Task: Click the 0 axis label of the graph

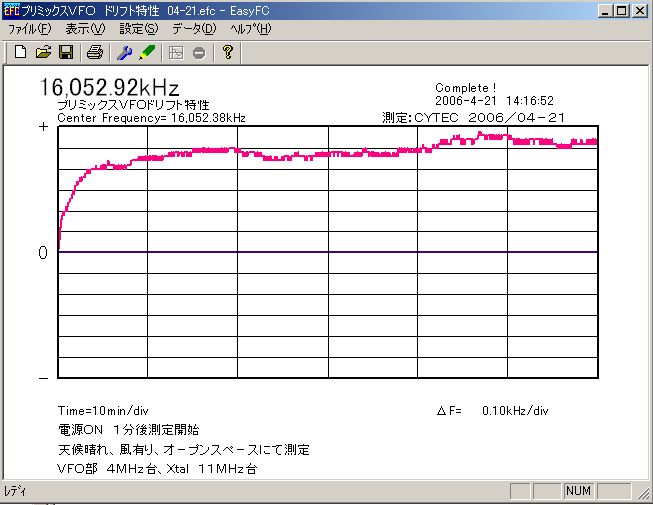Action: click(x=43, y=253)
